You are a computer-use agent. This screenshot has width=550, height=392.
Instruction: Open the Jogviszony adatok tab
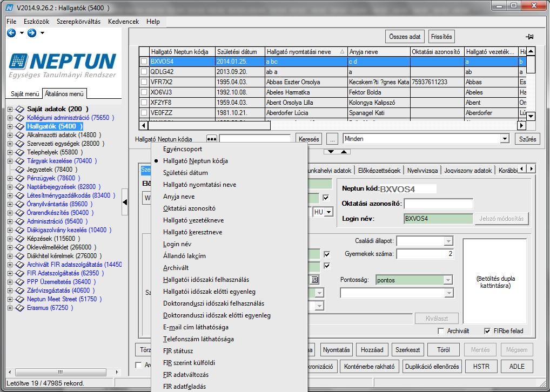pyautogui.click(x=468, y=171)
